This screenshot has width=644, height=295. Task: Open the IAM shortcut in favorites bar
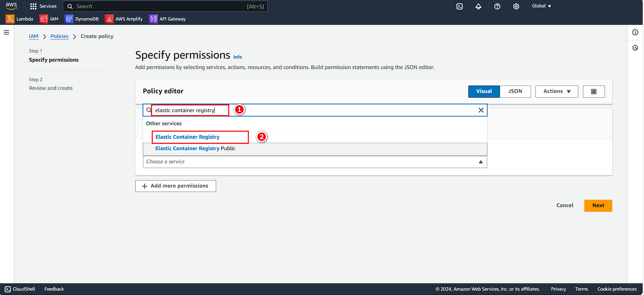tap(49, 19)
